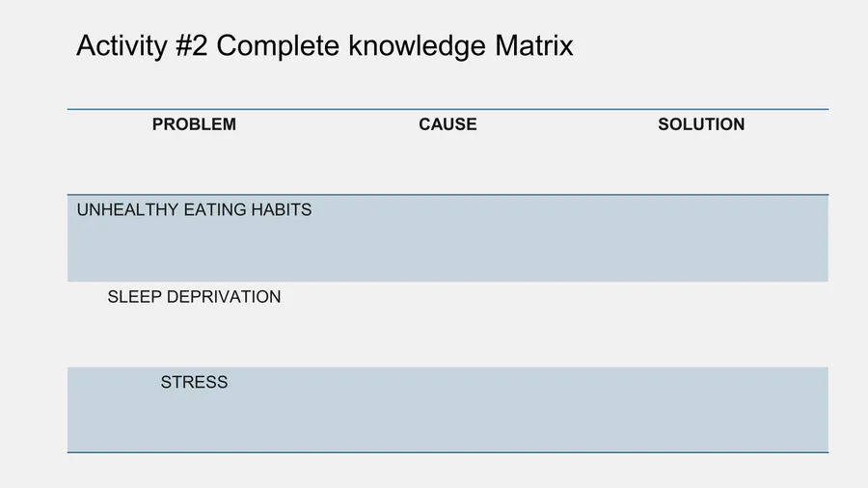The image size is (868, 488).
Task: Place cursor on the word 'Matrix' in title
Action: (x=533, y=45)
